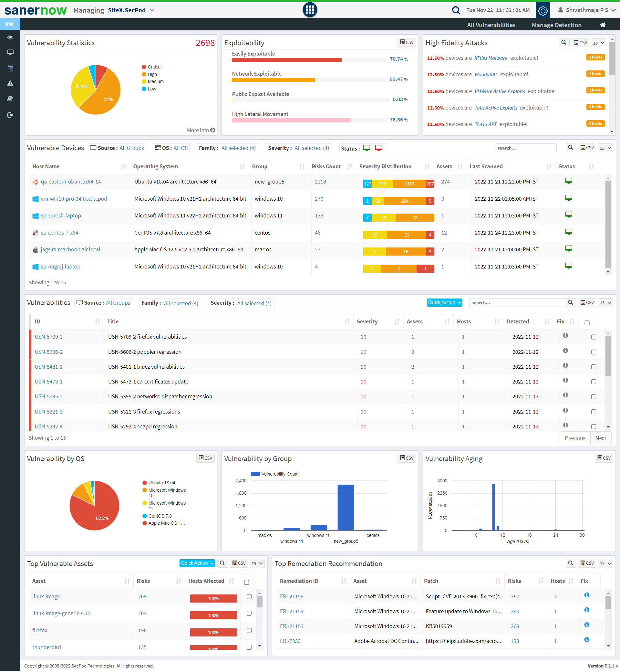Screen dimensions: 620x672
Task: Open Quick Action dropdown in Vulnerabilities panel
Action: click(x=444, y=302)
